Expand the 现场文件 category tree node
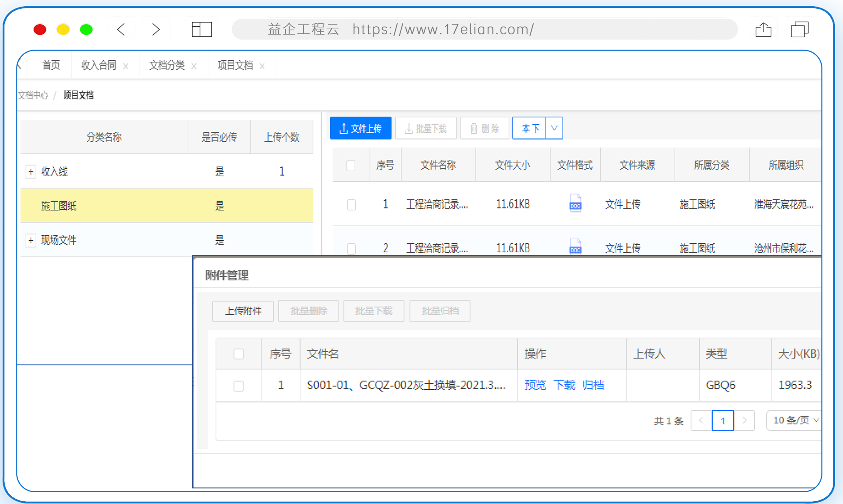This screenshot has width=843, height=504. tap(31, 240)
